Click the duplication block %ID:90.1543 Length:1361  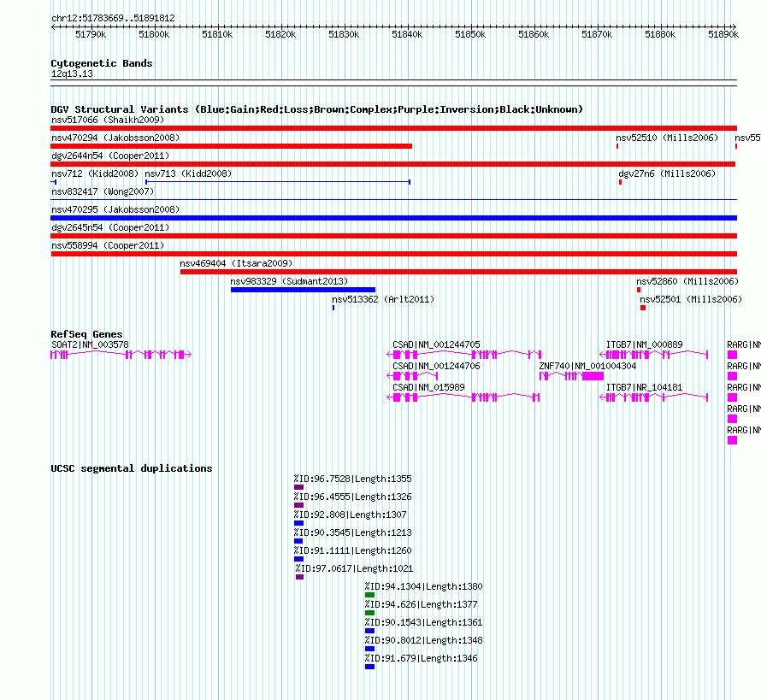370,631
